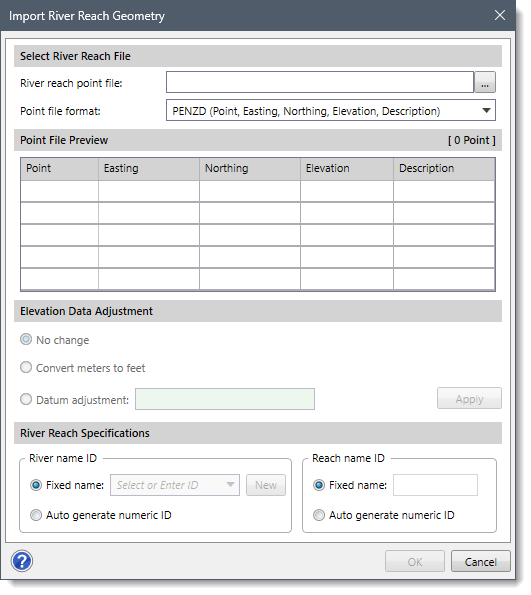Open the Select or Enter ID combo box
Viewport: 531px width, 595px height.
(175, 485)
